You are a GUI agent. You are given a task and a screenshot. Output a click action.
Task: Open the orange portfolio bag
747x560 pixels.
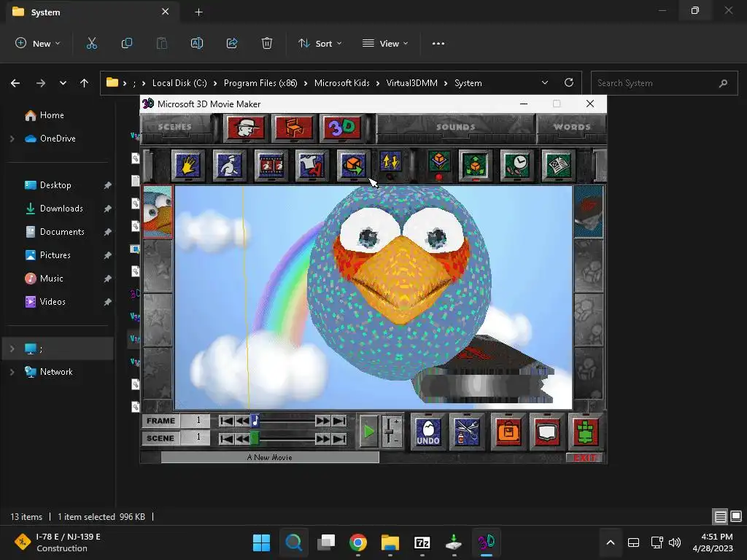point(508,432)
